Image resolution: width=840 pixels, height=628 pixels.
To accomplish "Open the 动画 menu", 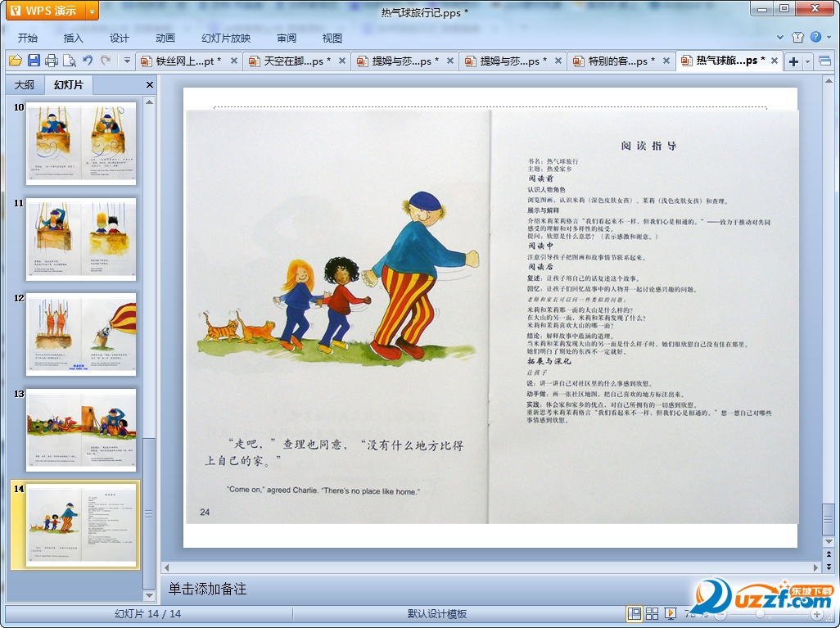I will tap(165, 38).
